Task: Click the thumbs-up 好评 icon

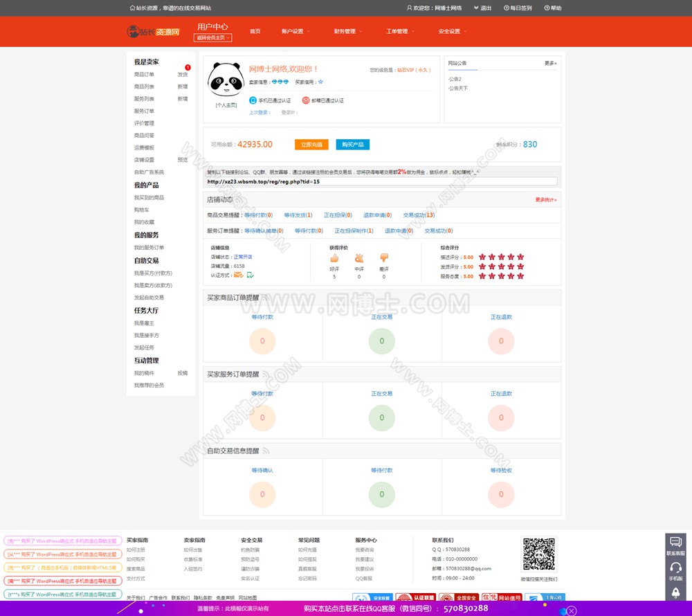Action: [x=334, y=257]
